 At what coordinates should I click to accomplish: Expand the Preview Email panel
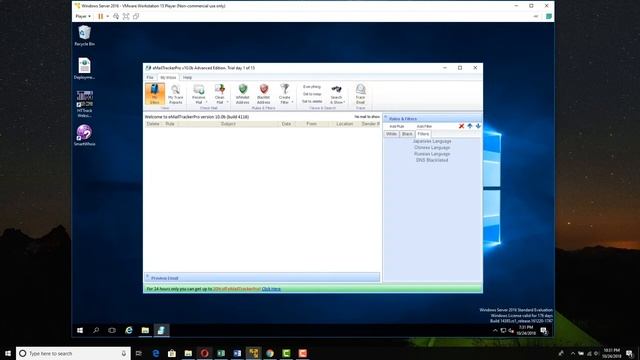(x=148, y=277)
